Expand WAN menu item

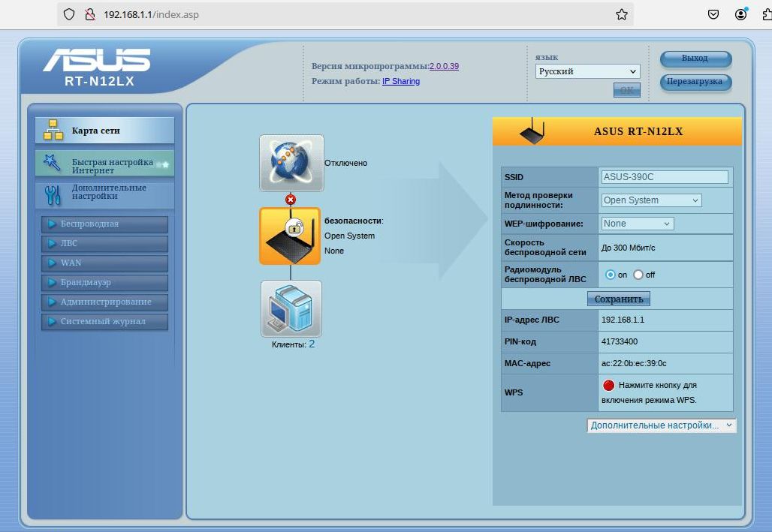click(104, 263)
